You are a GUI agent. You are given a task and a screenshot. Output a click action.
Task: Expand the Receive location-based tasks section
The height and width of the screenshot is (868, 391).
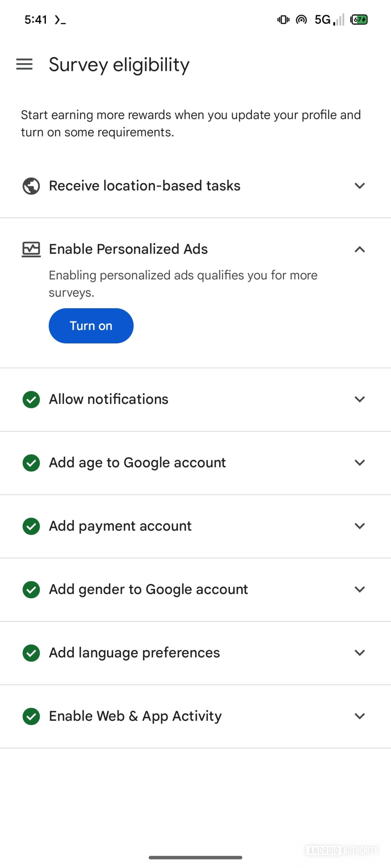(359, 186)
